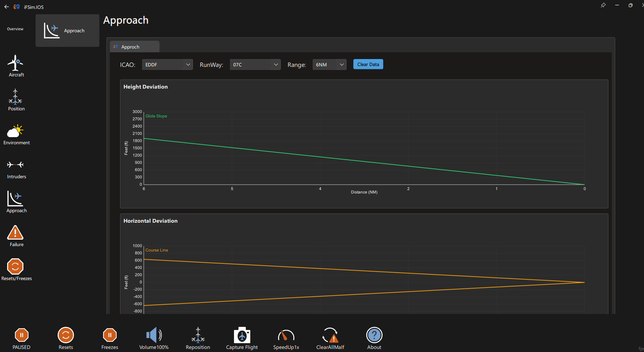Toggle the PAUSED simulation button
Viewport: 644px width, 352px height.
click(x=22, y=335)
